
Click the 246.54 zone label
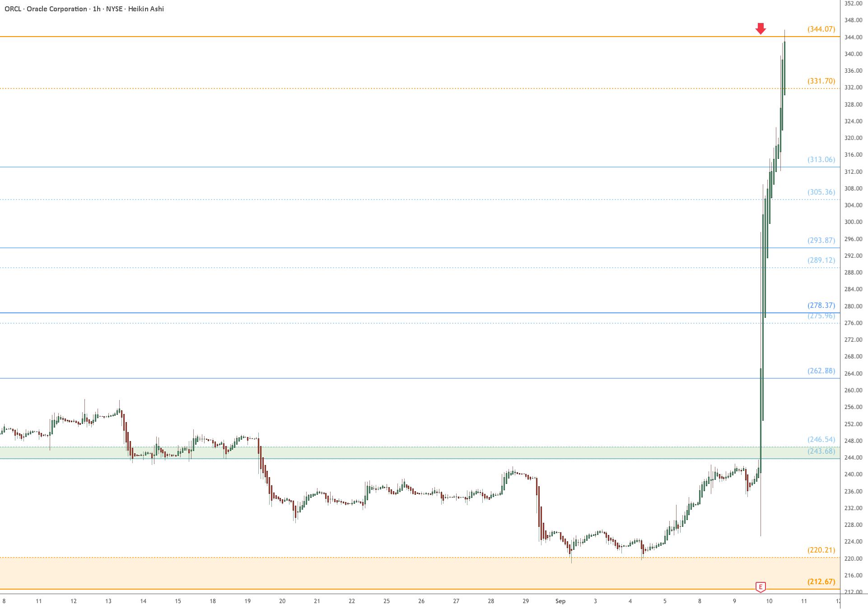coord(821,439)
